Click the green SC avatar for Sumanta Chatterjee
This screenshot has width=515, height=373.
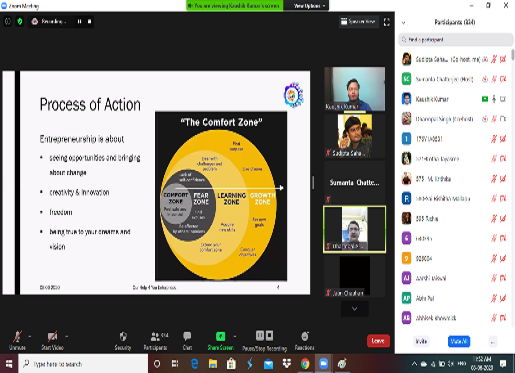pyautogui.click(x=406, y=79)
